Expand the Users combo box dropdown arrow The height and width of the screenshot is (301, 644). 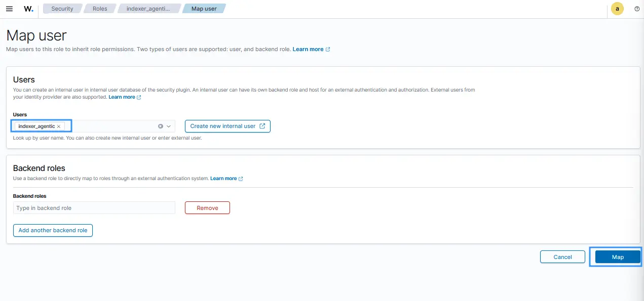169,126
